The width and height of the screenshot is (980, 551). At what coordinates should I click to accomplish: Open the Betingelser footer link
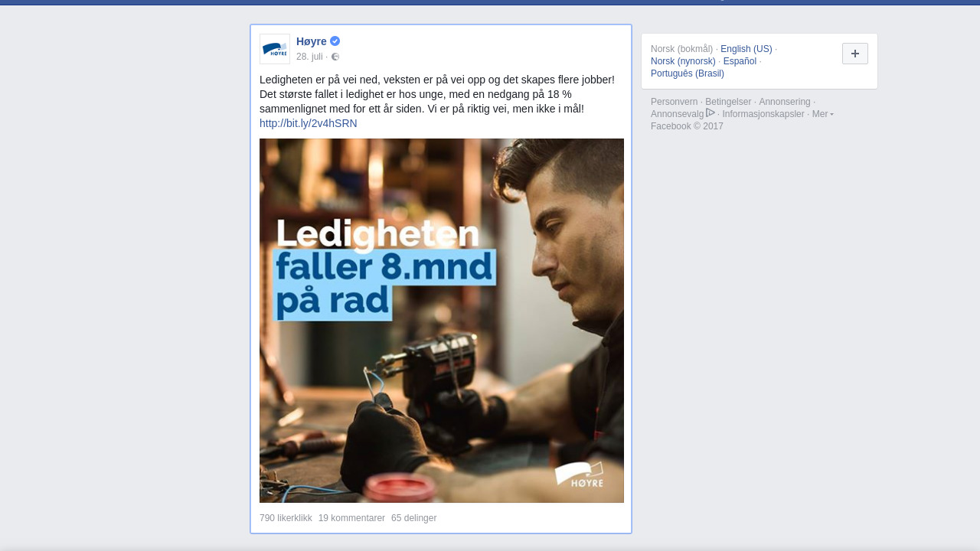point(728,102)
